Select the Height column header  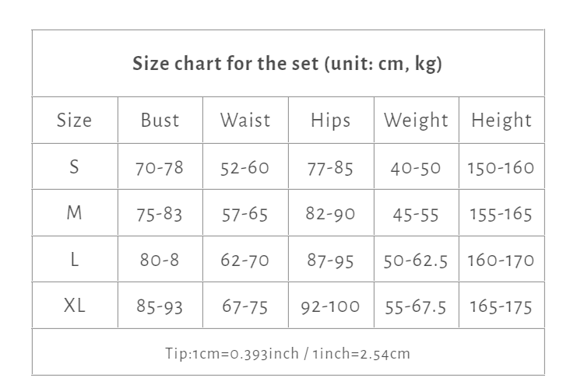pos(501,121)
